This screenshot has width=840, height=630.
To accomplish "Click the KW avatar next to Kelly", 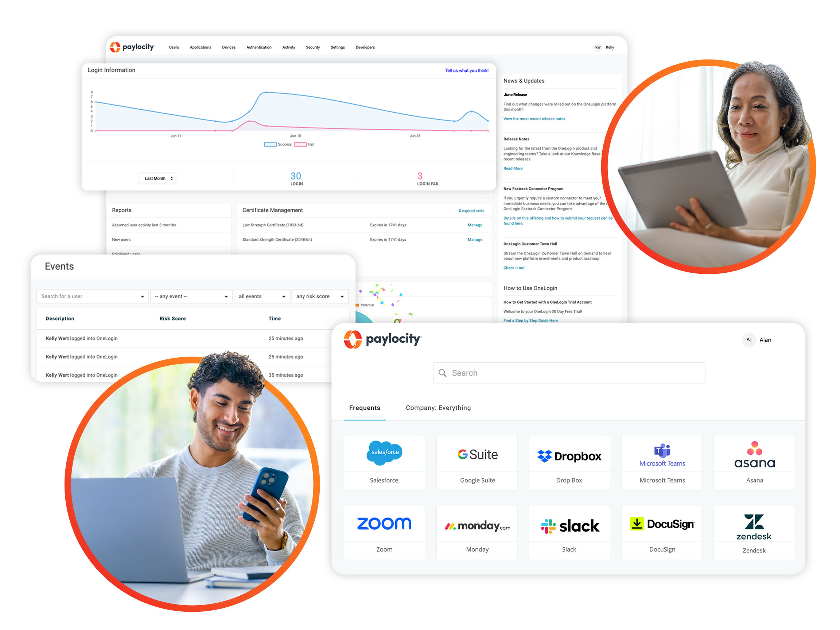I will (598, 47).
